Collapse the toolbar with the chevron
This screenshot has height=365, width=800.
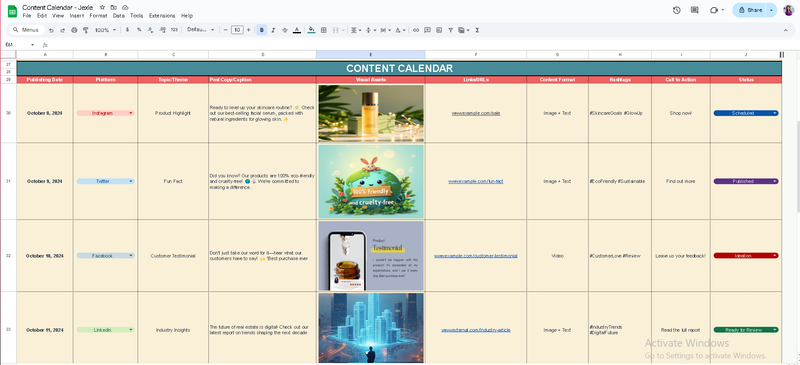click(786, 30)
